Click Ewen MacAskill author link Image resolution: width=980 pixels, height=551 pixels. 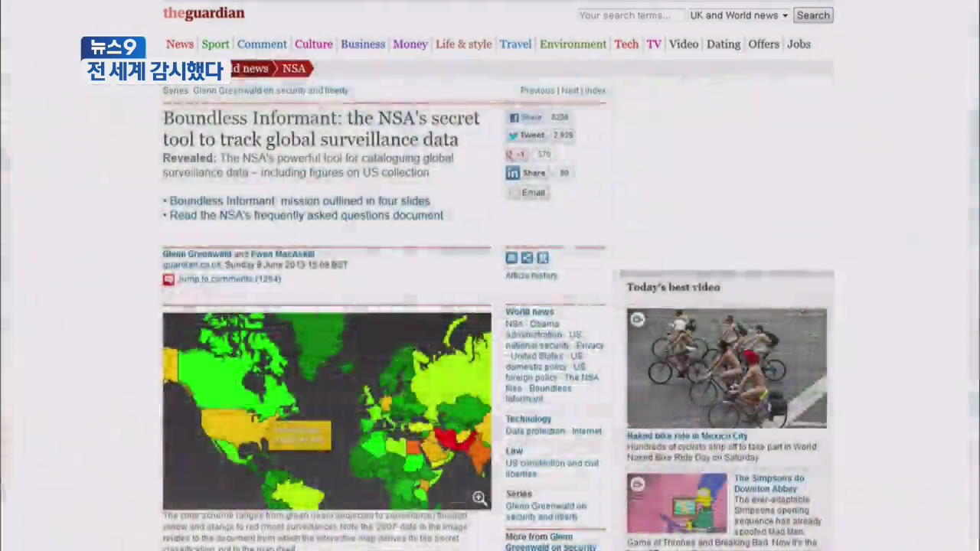(x=283, y=254)
